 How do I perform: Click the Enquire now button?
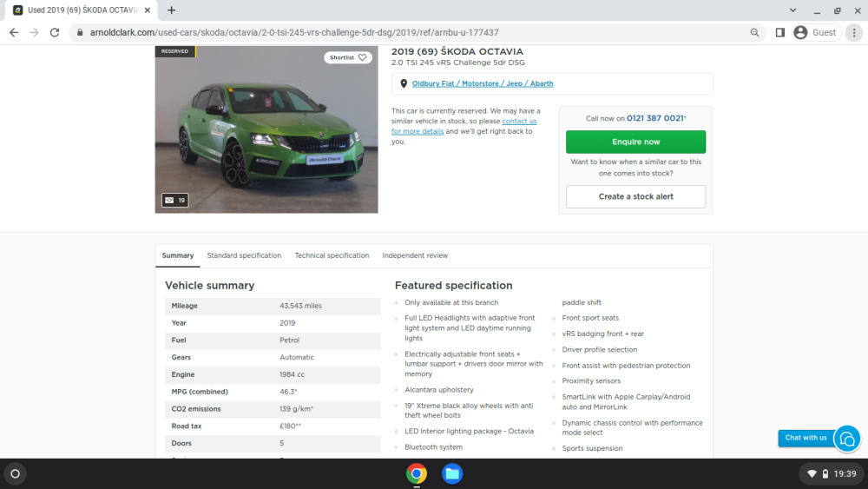pyautogui.click(x=635, y=142)
